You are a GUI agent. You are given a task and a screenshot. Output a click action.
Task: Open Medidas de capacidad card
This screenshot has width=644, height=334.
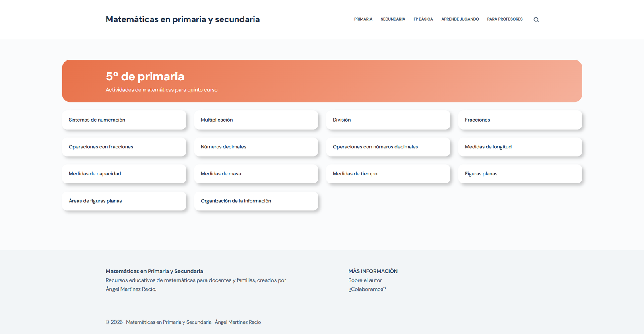124,174
